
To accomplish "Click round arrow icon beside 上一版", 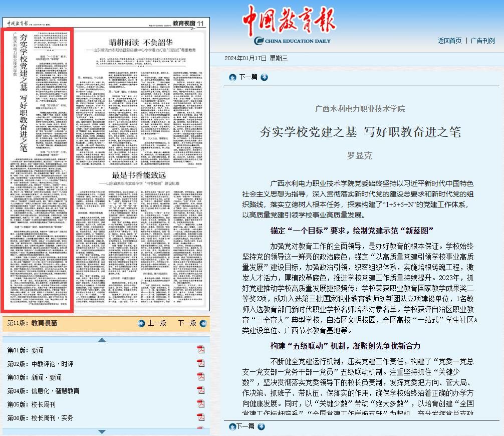I will [x=141, y=323].
